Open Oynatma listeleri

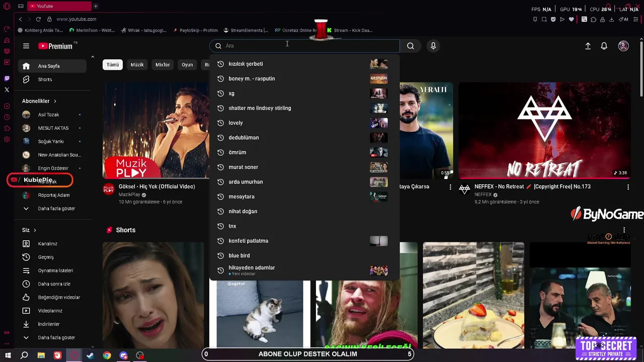52,270
